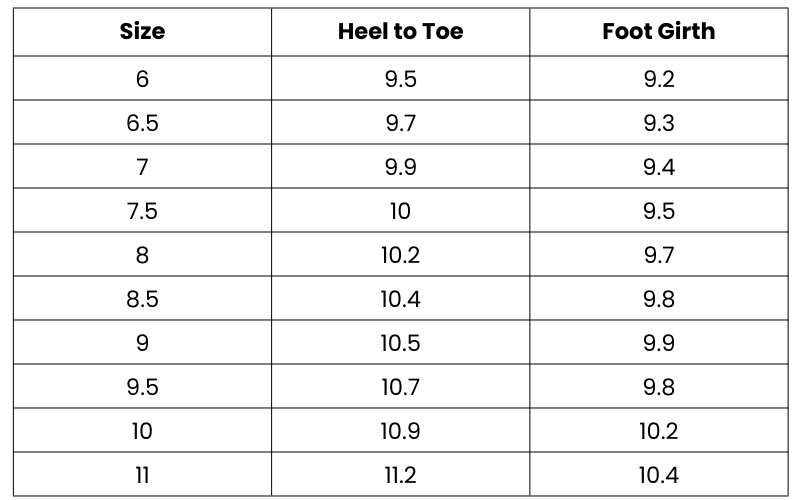Click the size 11 cell

[x=142, y=475]
